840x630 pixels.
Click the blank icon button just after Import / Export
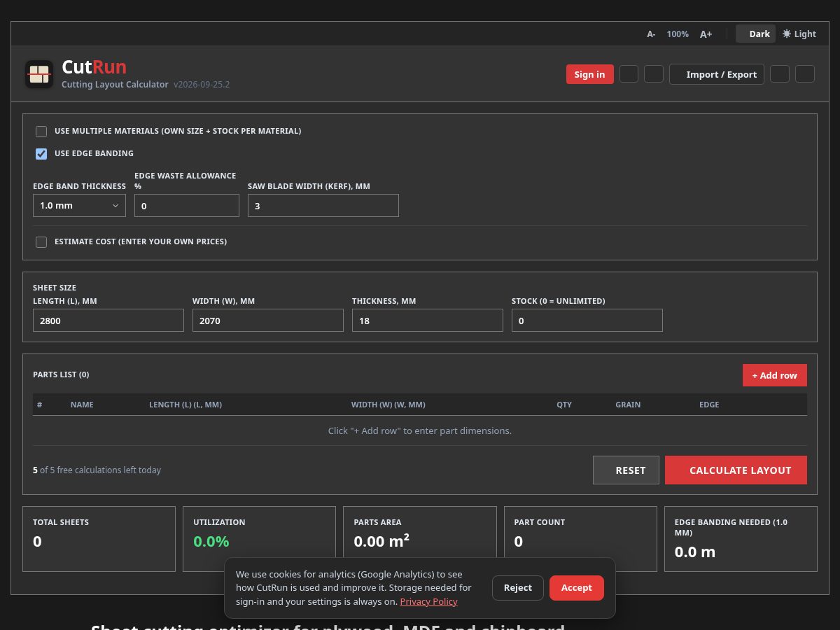click(780, 74)
